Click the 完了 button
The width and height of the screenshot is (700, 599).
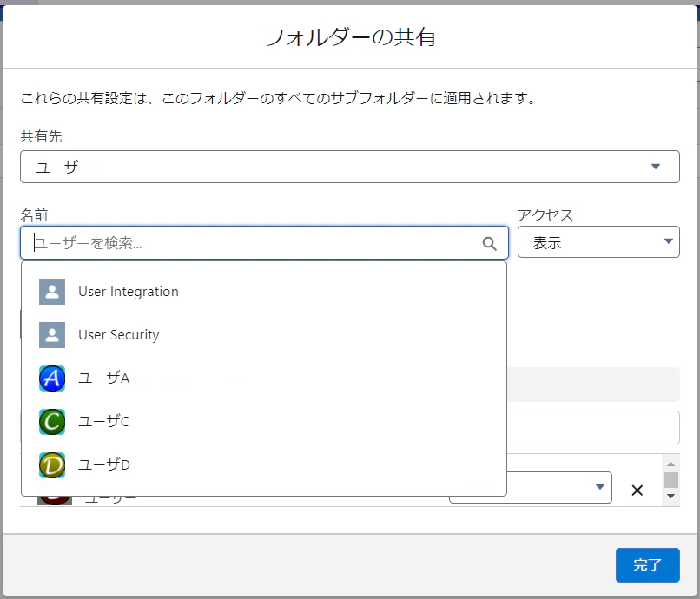(x=647, y=565)
